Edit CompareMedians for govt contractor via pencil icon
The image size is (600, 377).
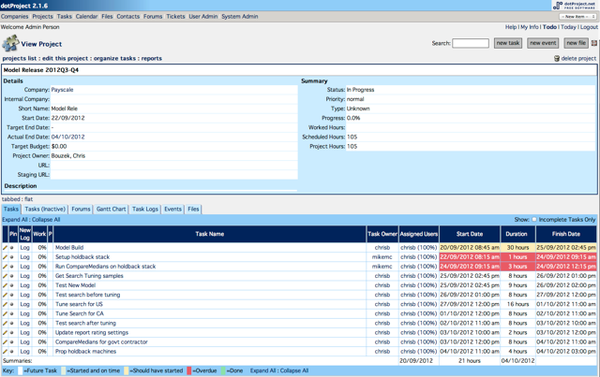(5, 342)
